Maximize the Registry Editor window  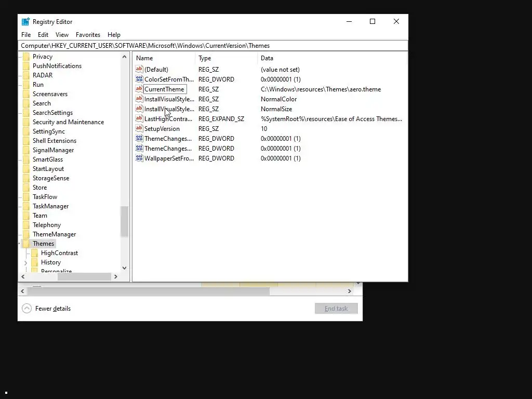373,21
